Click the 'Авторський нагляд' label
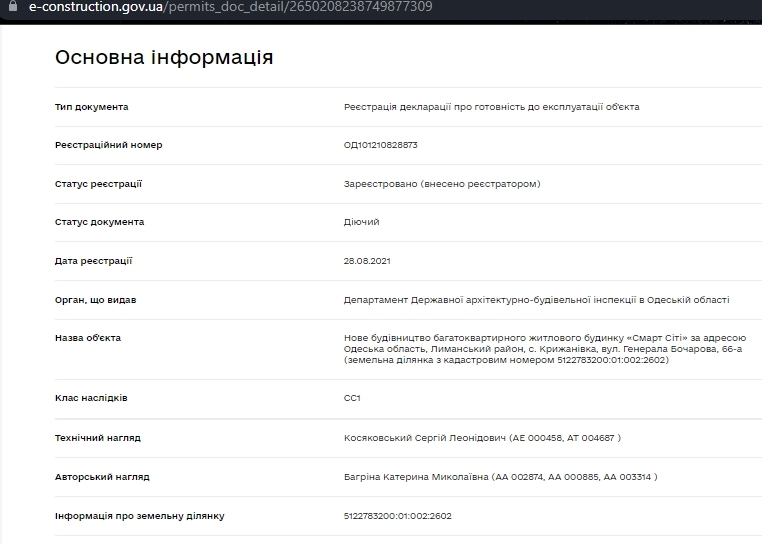The width and height of the screenshot is (762, 544). pyautogui.click(x=102, y=477)
